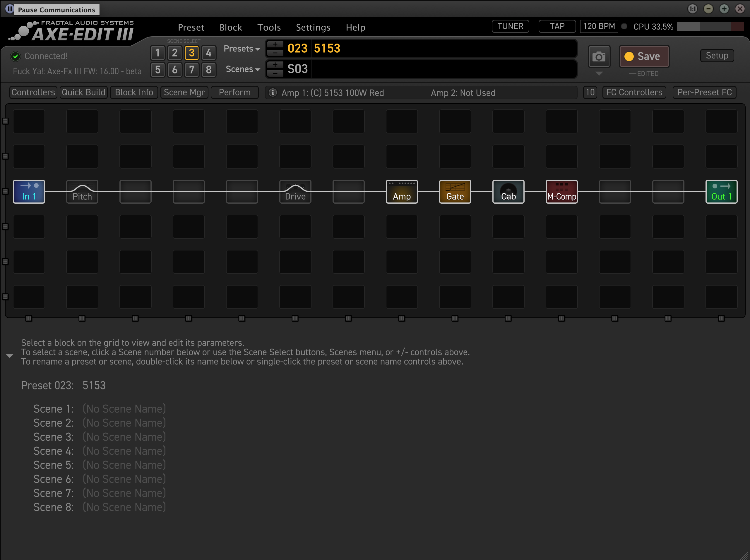Switch to scene 6
The width and height of the screenshot is (750, 560).
coord(174,70)
